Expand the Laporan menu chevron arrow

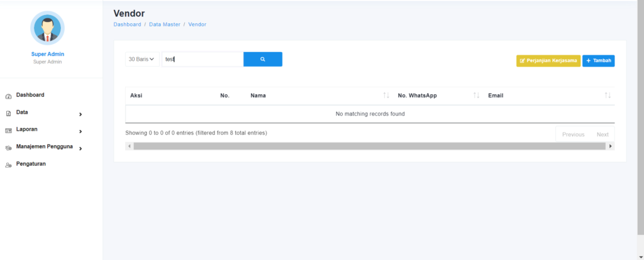[x=80, y=132]
